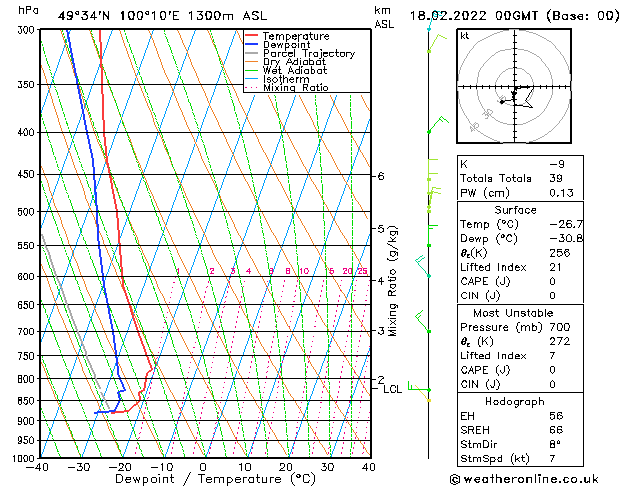The width and height of the screenshot is (629, 486).
Task: Click the Mixing Ratio legend label
Action: [296, 87]
